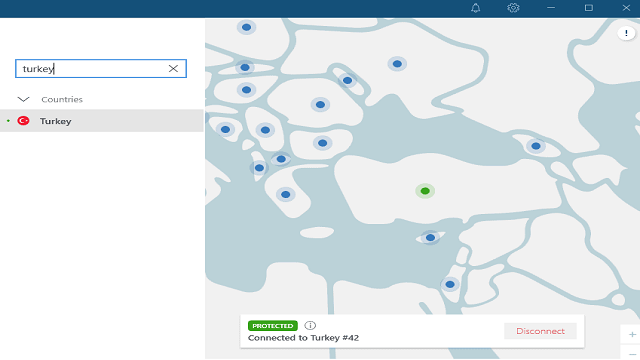
Task: Select the Bosnia map pin at the left edge of the map
Action: tap(225, 129)
